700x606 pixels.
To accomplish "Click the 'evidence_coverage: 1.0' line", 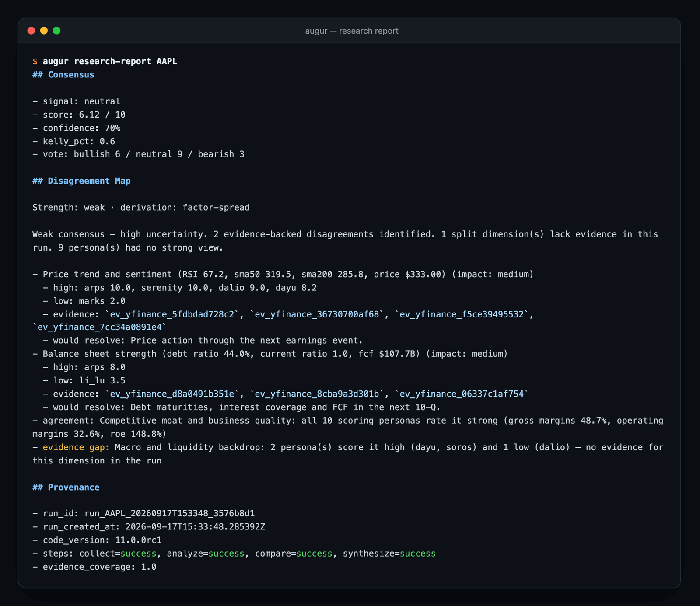I will (94, 567).
